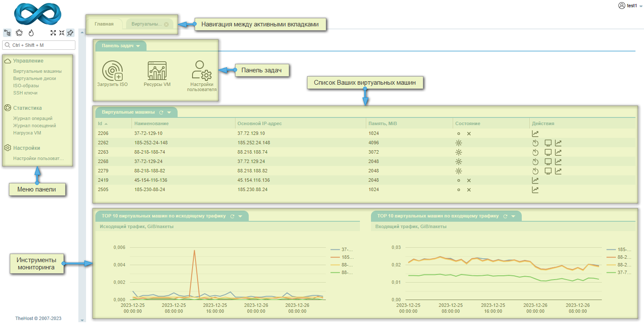
Task: Close the Виртуальны... tab
Action: pos(166,24)
